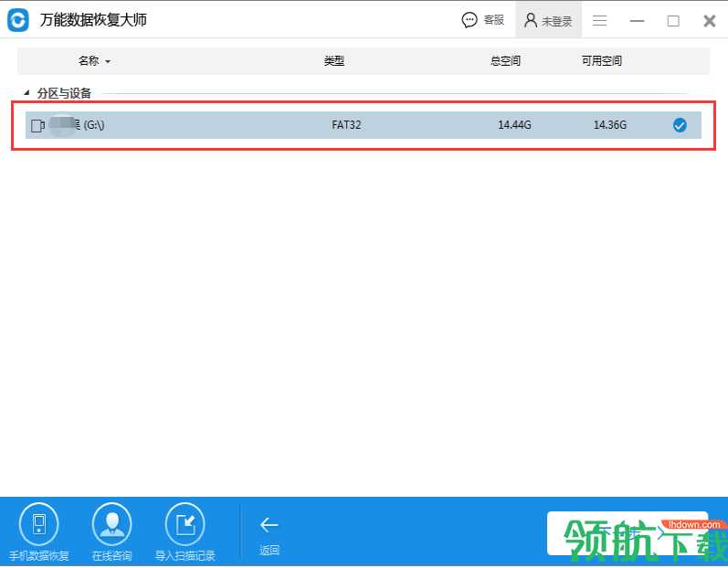Open the hamburger main menu
The image size is (728, 568).
(600, 20)
